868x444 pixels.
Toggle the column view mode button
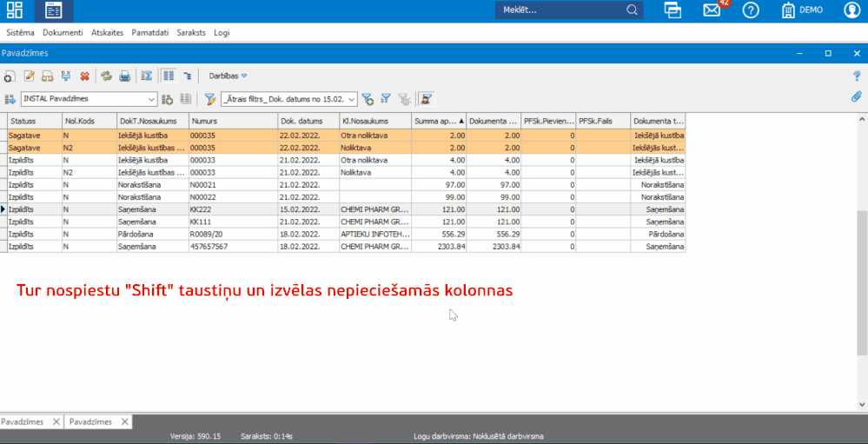pos(169,76)
